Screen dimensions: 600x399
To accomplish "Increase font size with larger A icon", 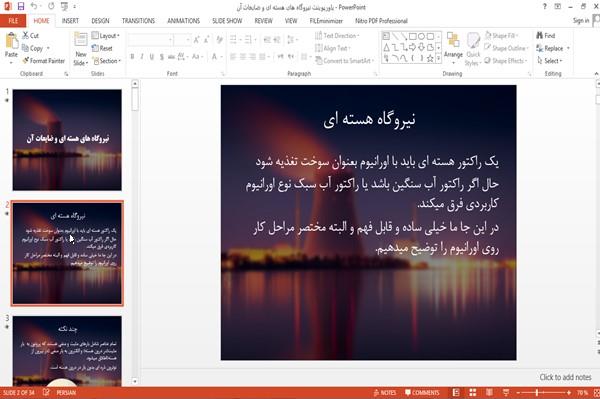I will tap(196, 39).
